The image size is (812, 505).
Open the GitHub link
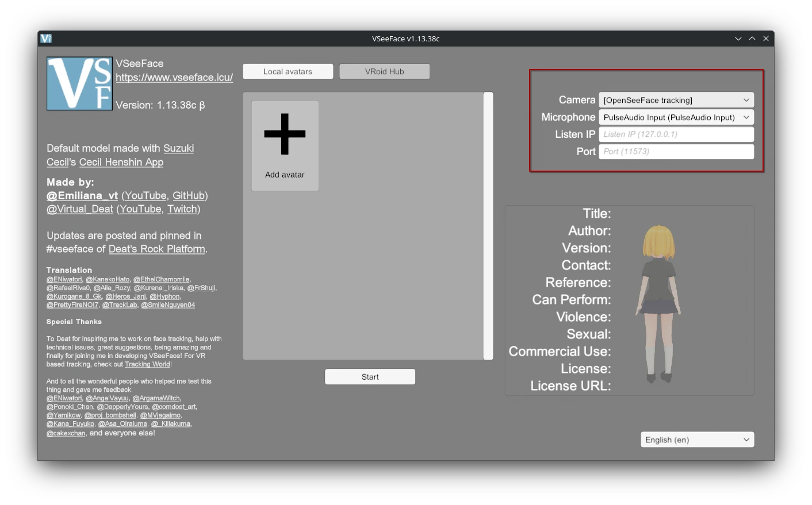coord(189,195)
